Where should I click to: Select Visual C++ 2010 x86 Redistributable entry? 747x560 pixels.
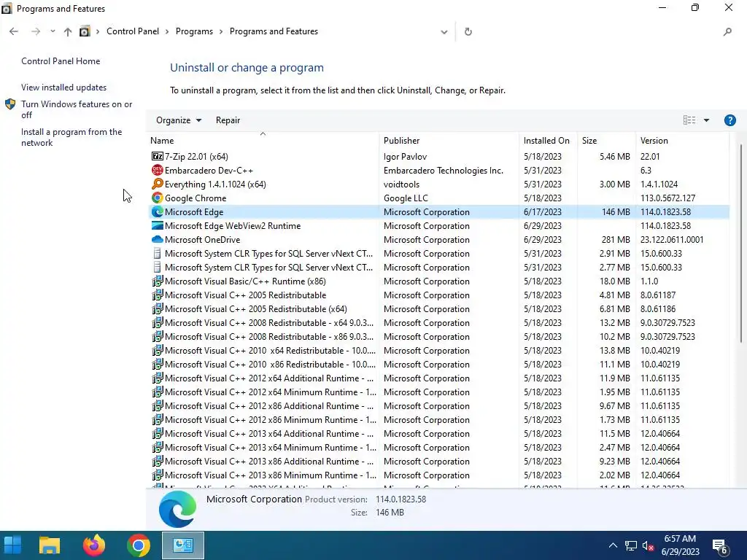(270, 365)
